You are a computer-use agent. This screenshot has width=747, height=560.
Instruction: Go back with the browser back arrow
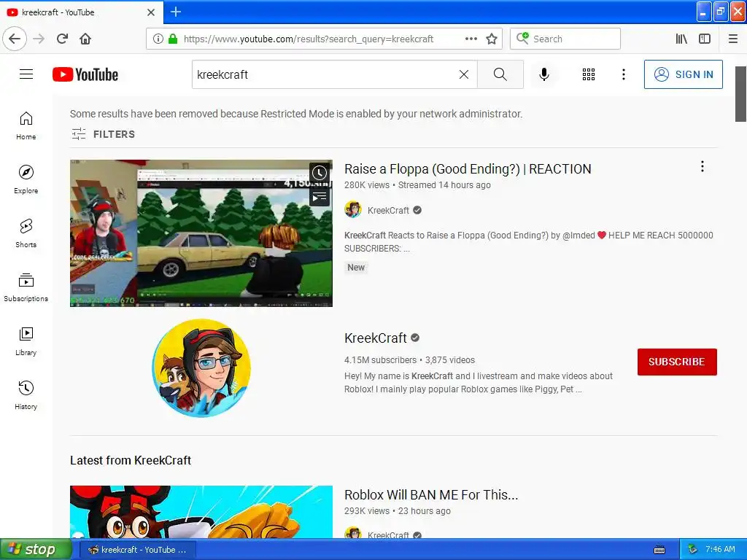pos(15,39)
